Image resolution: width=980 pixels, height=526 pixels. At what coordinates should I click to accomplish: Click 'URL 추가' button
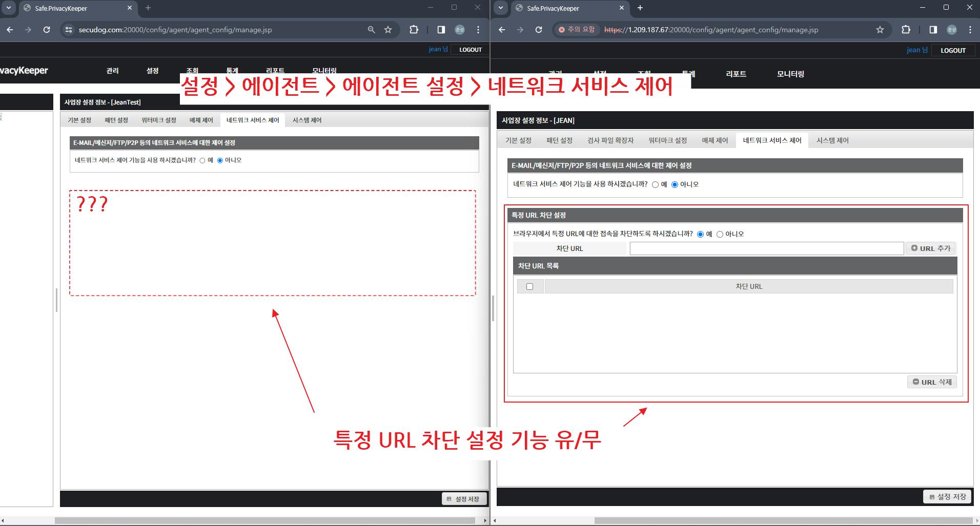pos(930,248)
